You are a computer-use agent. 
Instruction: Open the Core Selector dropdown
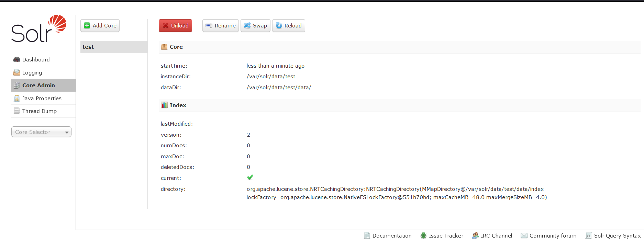coord(41,132)
